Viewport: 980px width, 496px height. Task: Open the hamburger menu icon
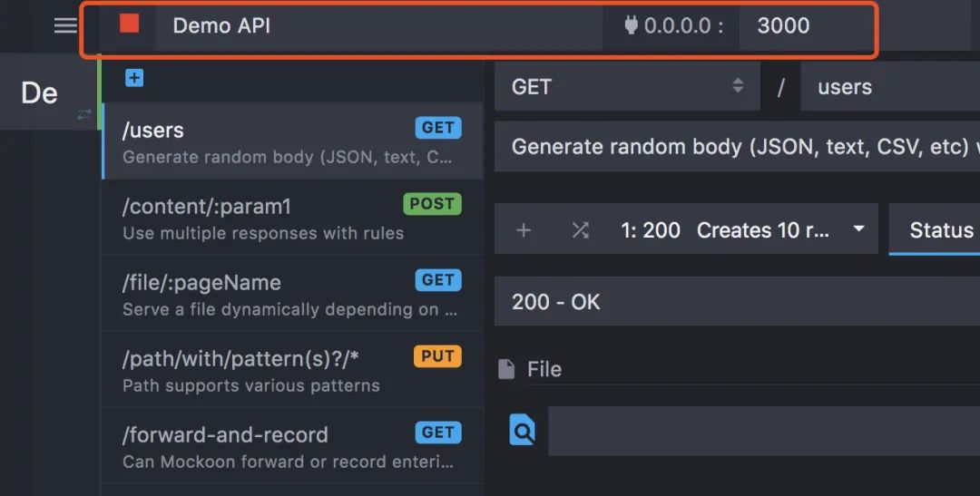coord(65,25)
